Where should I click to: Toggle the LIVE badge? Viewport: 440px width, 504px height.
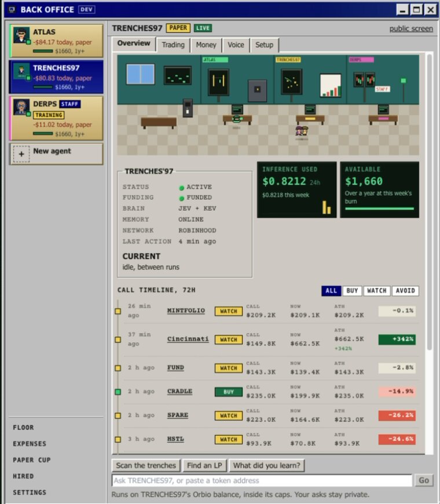(x=203, y=28)
